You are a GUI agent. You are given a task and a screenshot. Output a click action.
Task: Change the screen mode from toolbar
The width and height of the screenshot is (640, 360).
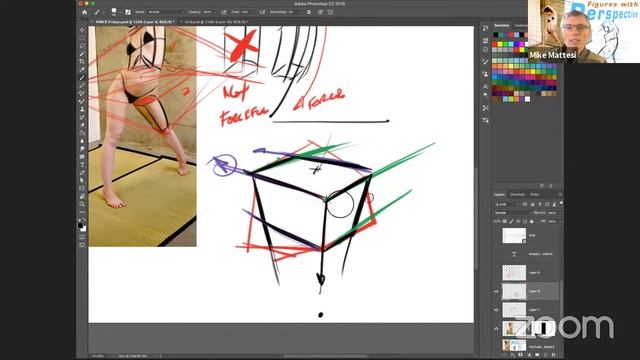pyautogui.click(x=82, y=245)
